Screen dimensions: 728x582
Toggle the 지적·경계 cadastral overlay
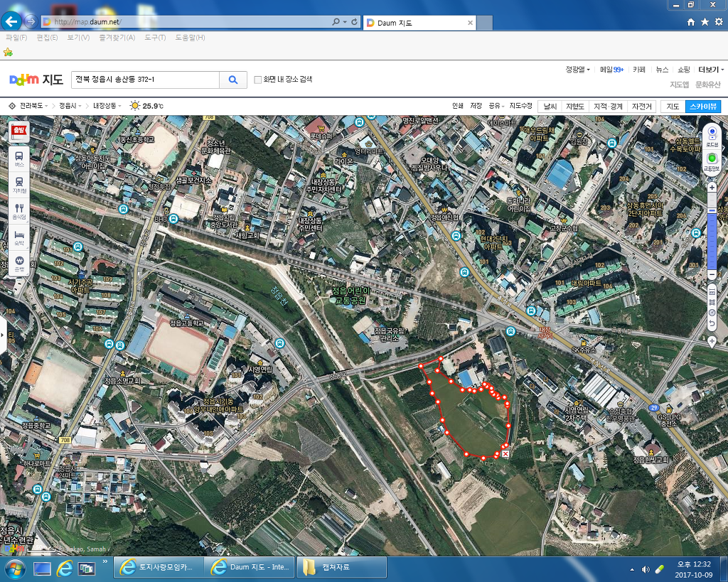pos(608,107)
